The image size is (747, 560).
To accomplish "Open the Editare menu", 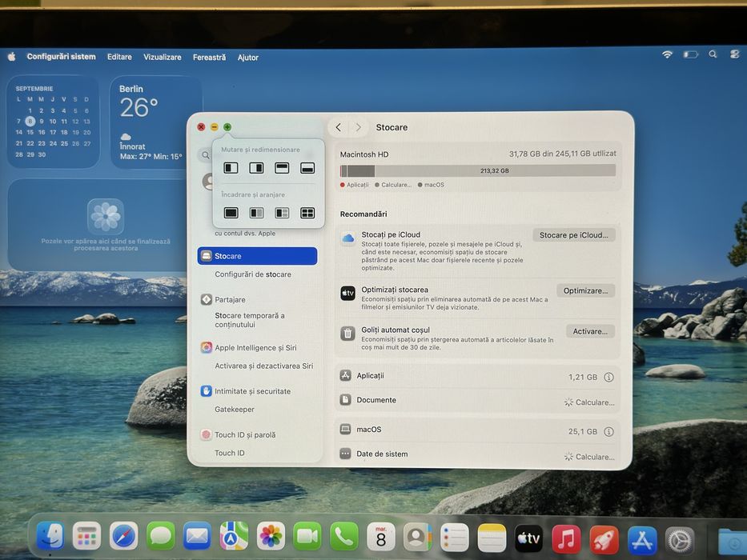I will [x=119, y=57].
